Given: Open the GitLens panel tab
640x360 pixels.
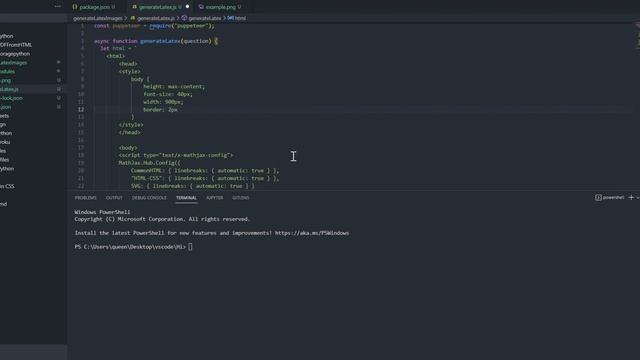Looking at the screenshot, I should click(240, 198).
